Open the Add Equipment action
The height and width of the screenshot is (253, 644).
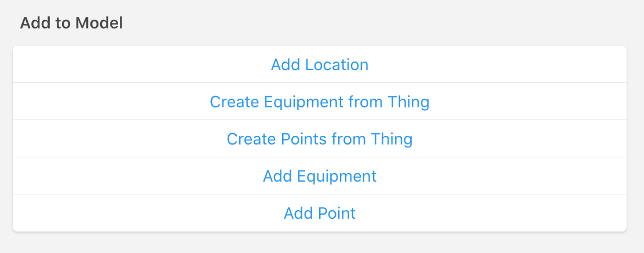point(320,176)
